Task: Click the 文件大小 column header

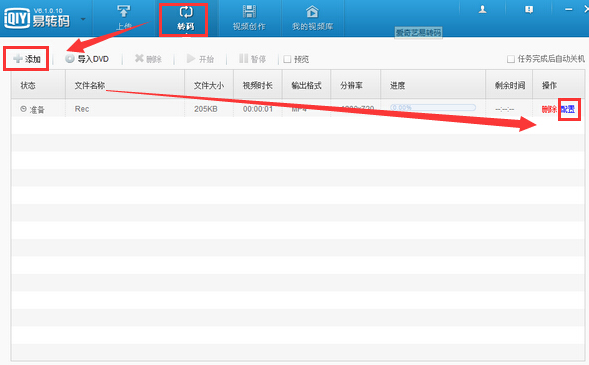Action: pos(208,86)
